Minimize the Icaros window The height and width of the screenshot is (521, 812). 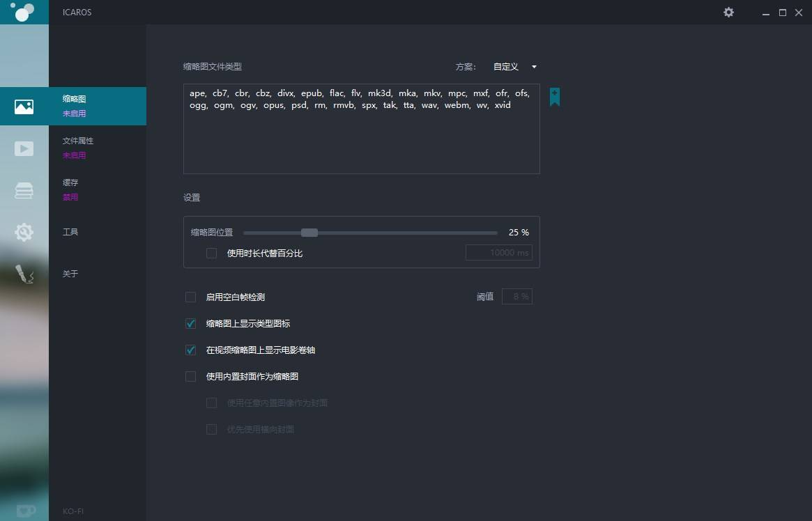coord(766,13)
